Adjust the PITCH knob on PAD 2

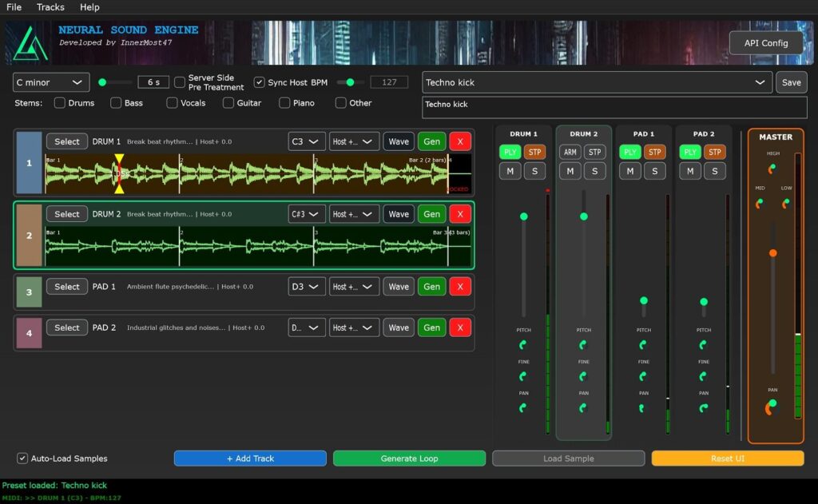[703, 343]
